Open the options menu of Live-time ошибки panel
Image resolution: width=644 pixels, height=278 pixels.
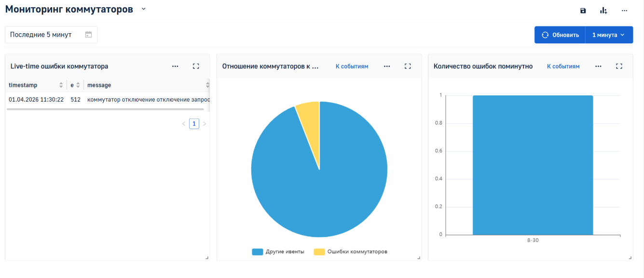point(175,66)
